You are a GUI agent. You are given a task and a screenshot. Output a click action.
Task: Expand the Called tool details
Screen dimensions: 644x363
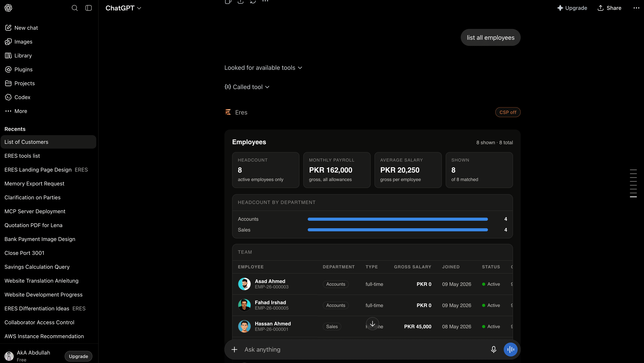(x=247, y=87)
